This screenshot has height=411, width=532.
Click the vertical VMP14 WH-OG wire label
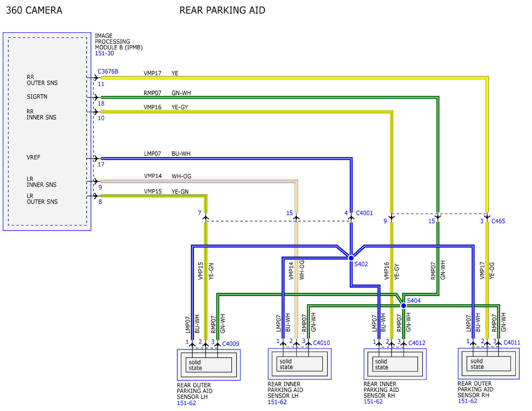point(297,270)
